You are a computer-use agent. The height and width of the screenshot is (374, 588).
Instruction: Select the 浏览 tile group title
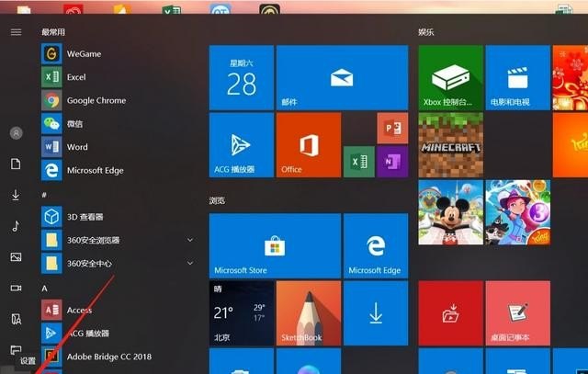[217, 200]
